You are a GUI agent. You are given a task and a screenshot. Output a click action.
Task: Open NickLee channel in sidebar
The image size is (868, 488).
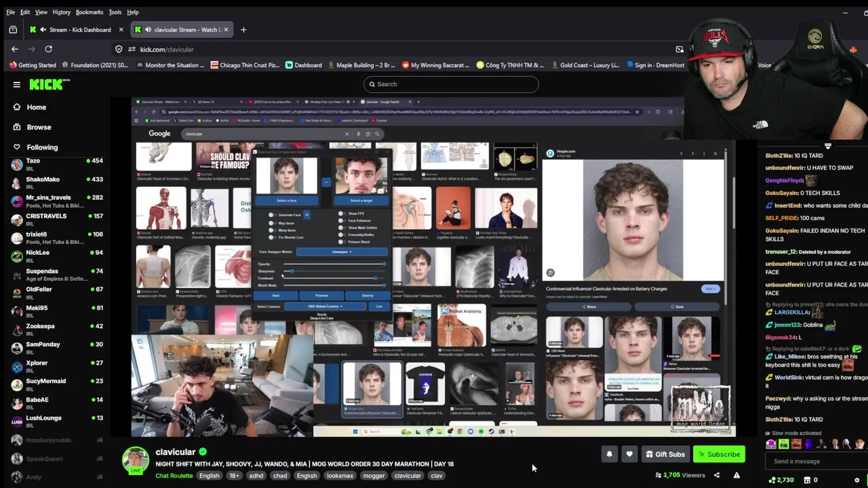(57, 256)
